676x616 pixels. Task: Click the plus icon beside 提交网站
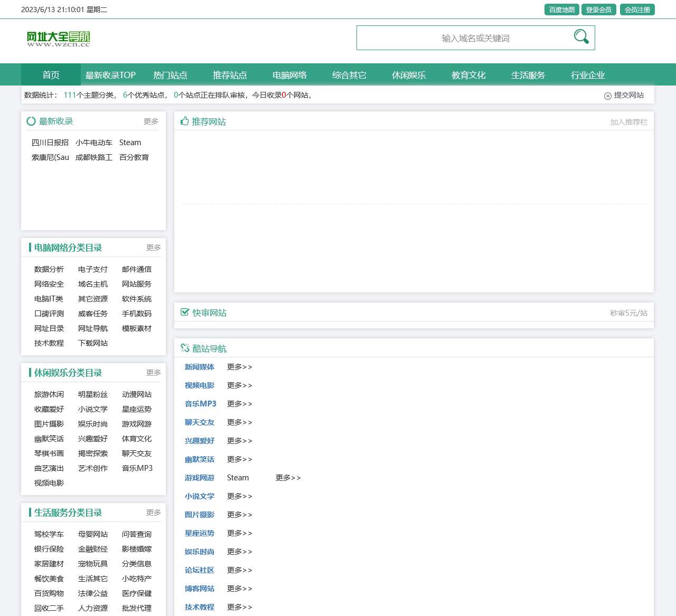pyautogui.click(x=607, y=96)
